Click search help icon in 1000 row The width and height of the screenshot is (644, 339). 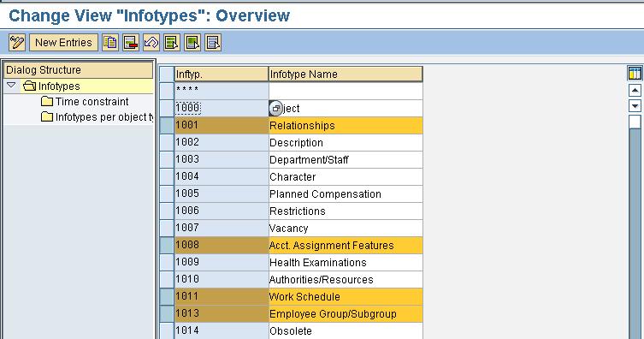tap(275, 109)
